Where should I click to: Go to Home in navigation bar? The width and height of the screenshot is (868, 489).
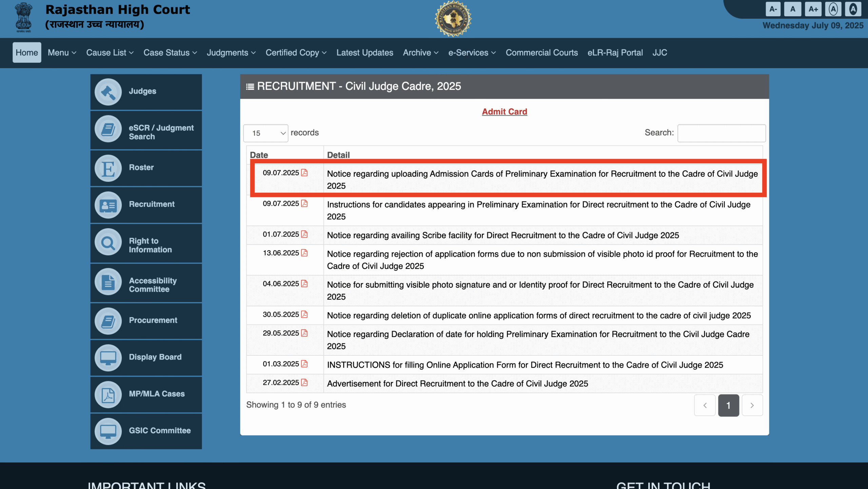tap(27, 53)
